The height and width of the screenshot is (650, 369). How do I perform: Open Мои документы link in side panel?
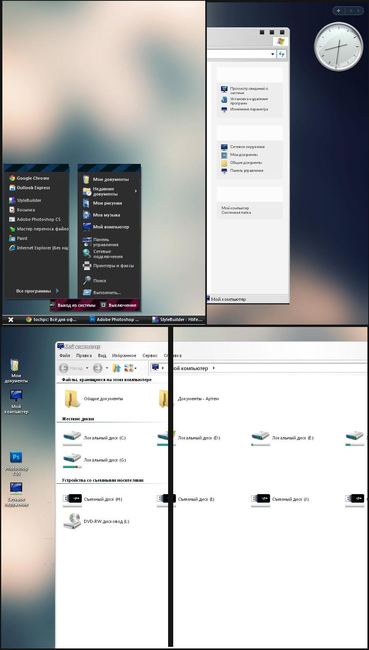tap(239, 155)
